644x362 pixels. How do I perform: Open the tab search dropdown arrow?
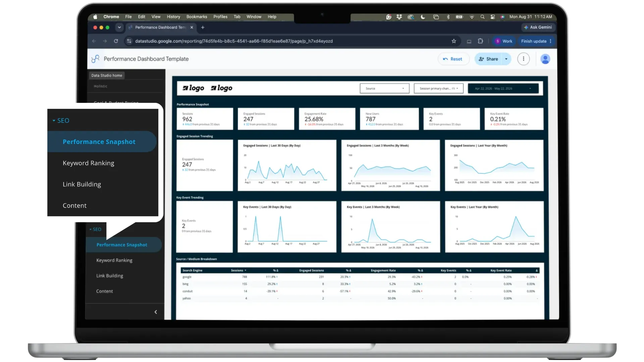click(119, 27)
